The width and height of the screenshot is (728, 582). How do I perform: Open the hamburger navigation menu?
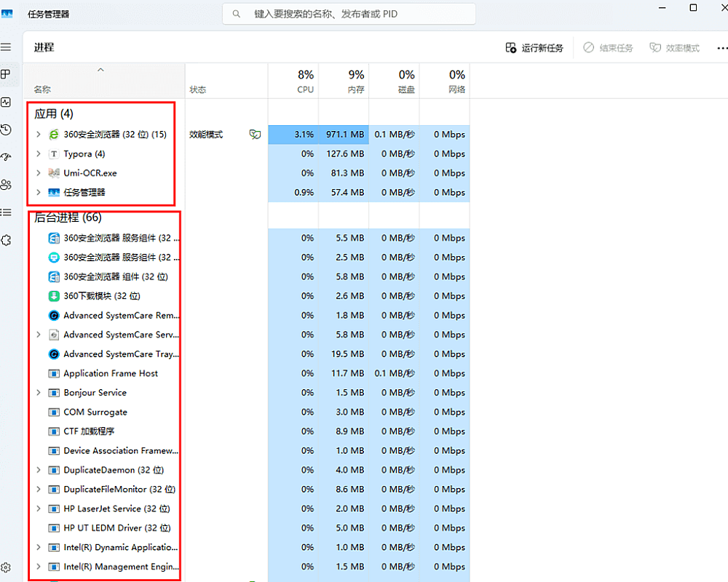point(6,47)
